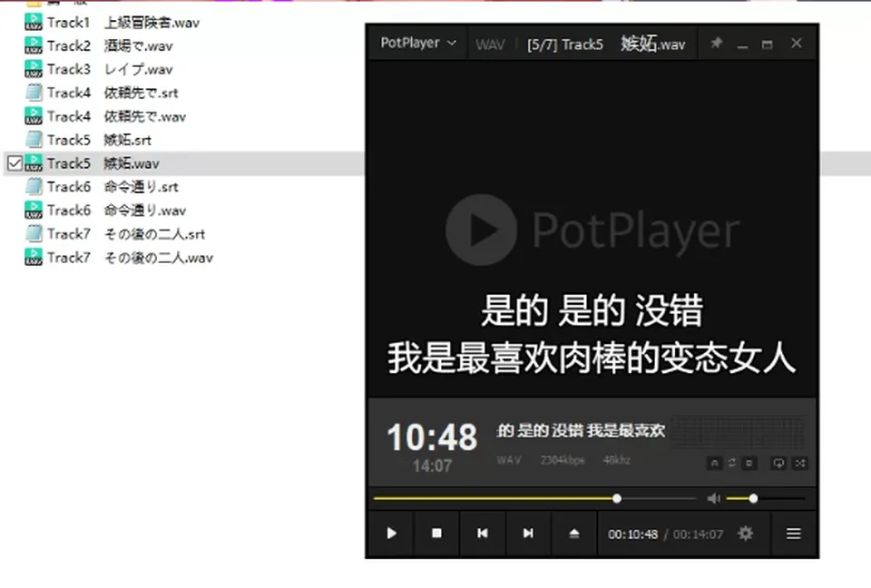Toggle the checkbox beside Track5 嫉妬.wav
871x588 pixels.
coord(15,163)
